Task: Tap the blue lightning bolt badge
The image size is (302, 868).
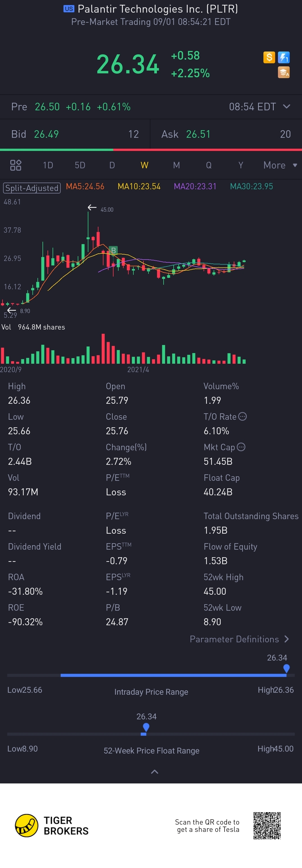Action: click(x=284, y=57)
